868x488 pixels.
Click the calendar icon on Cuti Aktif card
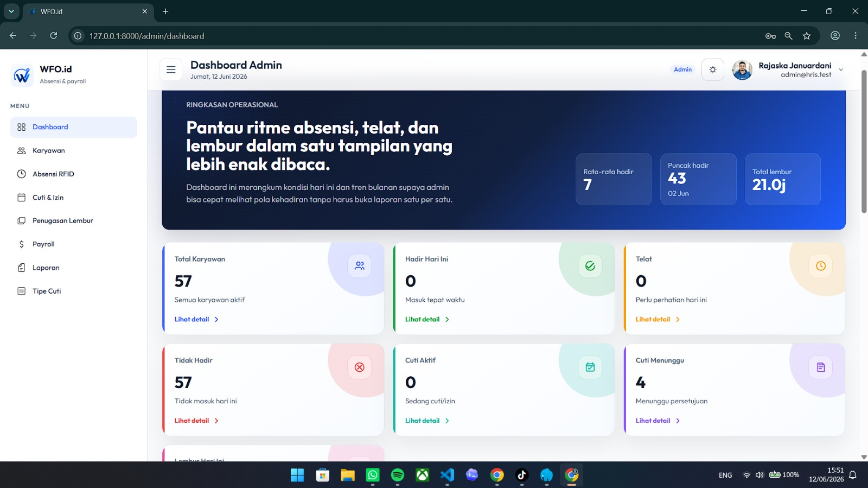coord(590,367)
